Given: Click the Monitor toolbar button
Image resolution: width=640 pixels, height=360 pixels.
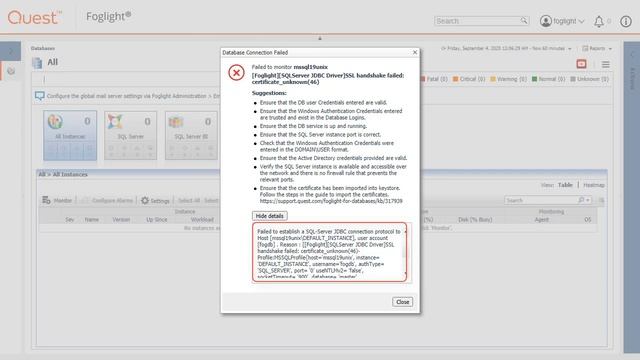Looking at the screenshot, I should click(57, 200).
